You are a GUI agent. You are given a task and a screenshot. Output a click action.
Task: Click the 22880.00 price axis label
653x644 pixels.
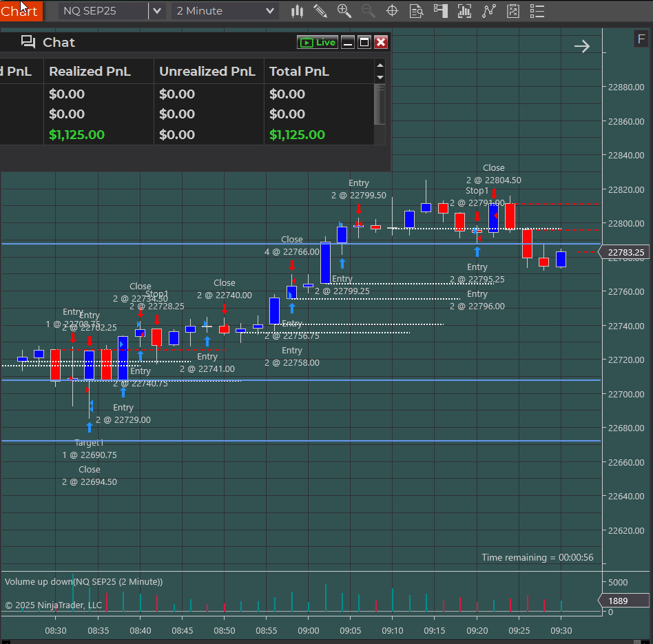[626, 87]
